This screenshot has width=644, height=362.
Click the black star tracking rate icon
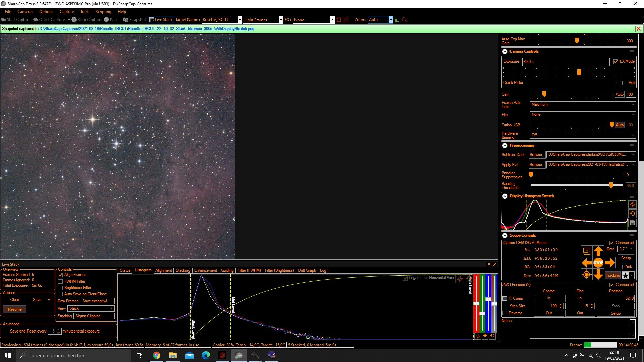(626, 276)
